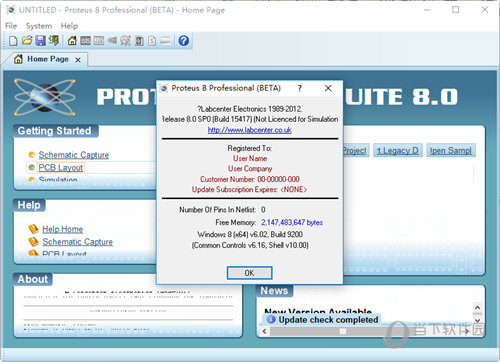The width and height of the screenshot is (500, 362).
Task: Click the Project button behind the dialog
Action: [x=355, y=151]
